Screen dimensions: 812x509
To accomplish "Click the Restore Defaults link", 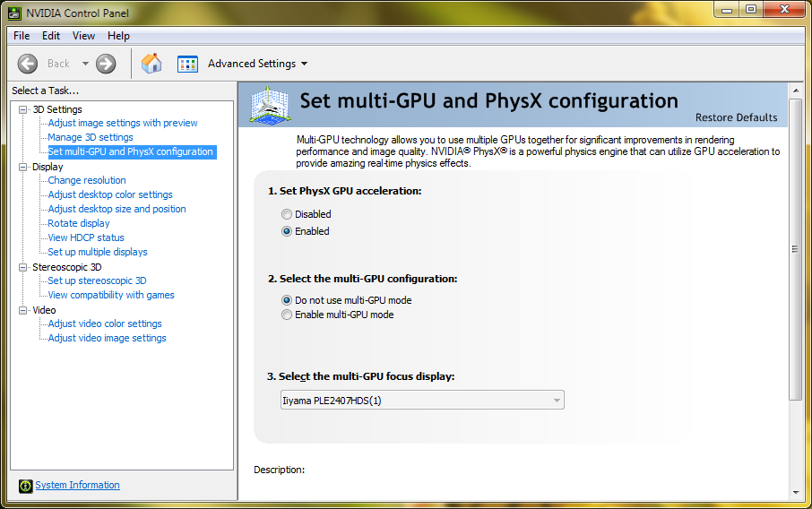I will (736, 117).
